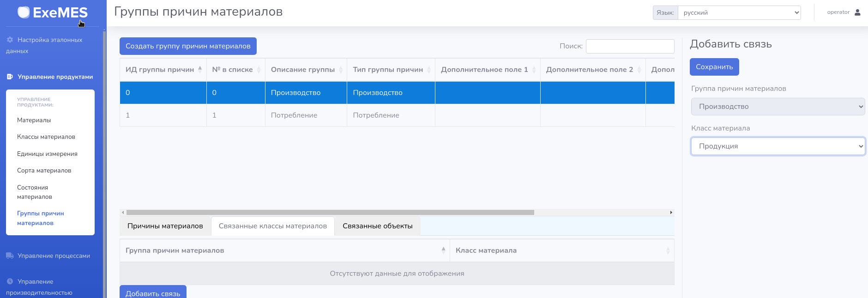Image resolution: width=868 pixels, height=298 pixels.
Task: Click the Управление продуктами sidebar icon
Action: tap(10, 77)
